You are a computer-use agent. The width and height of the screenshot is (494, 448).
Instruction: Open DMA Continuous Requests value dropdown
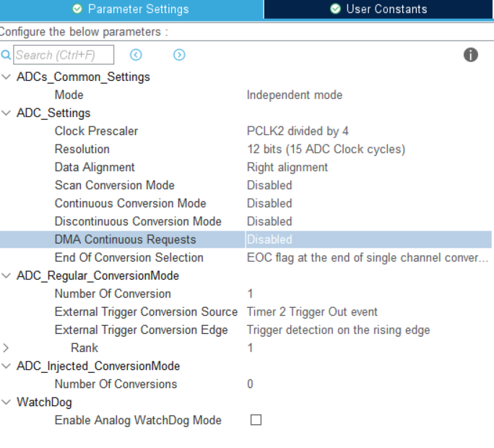(x=368, y=240)
